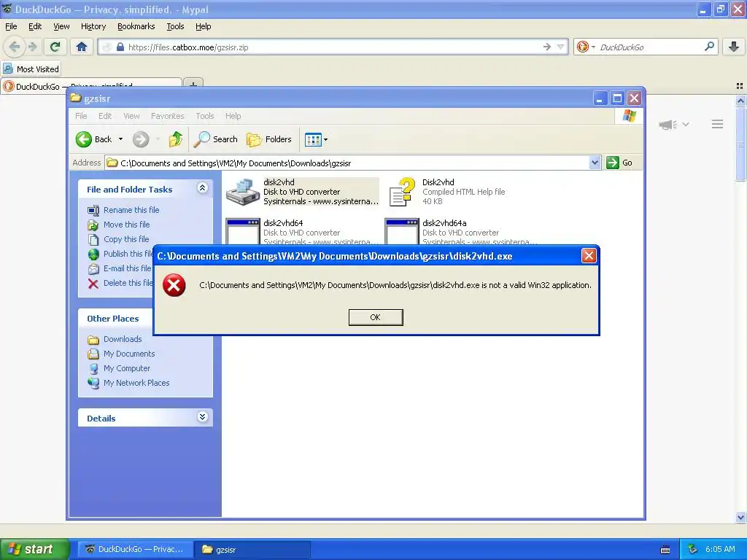Close the invalid Win32 application error dialog
The image size is (747, 560).
pyautogui.click(x=589, y=256)
